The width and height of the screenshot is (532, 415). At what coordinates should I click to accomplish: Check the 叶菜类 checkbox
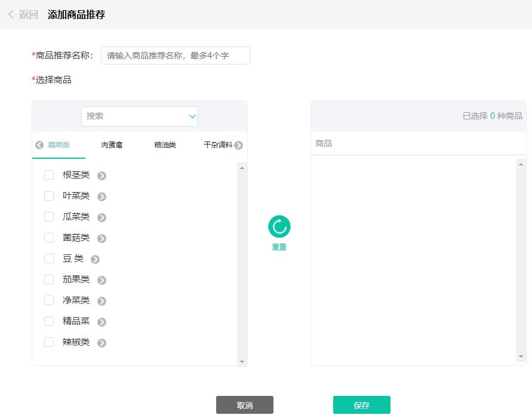pos(49,196)
